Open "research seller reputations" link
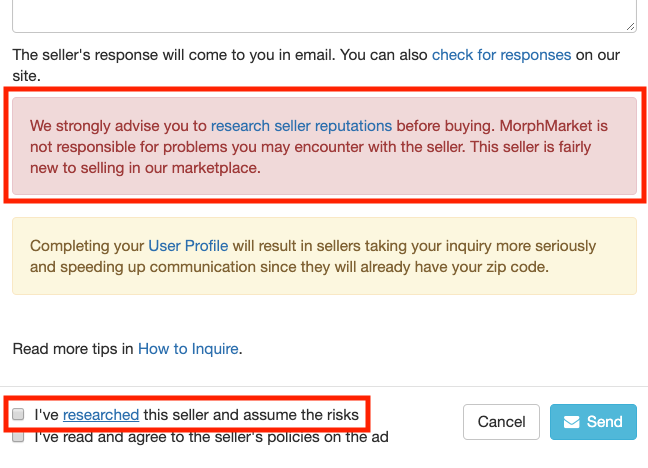 301,126
